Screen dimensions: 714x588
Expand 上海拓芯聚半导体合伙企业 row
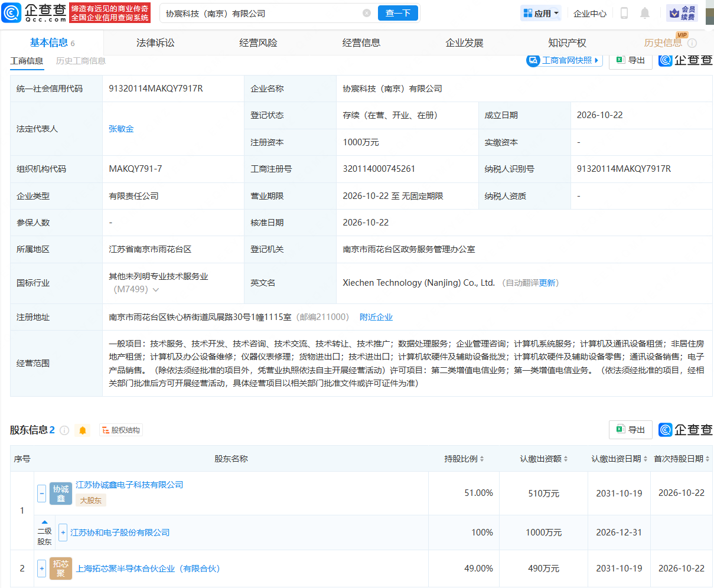click(41, 569)
